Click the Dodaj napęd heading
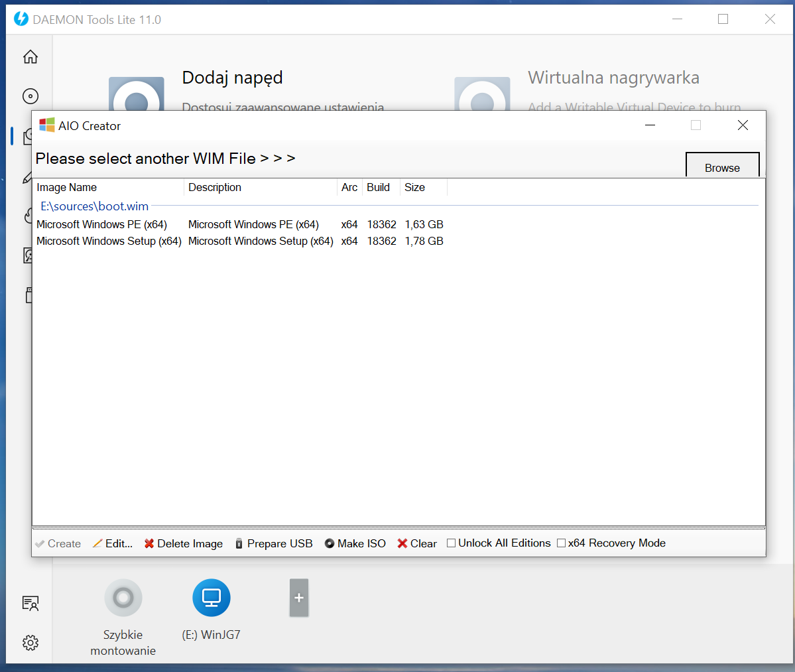This screenshot has width=795, height=672. (232, 78)
